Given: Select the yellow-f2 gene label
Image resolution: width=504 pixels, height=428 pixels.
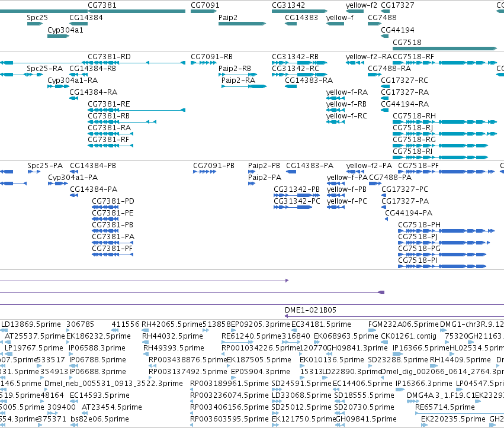Looking at the screenshot, I should coord(361,5).
